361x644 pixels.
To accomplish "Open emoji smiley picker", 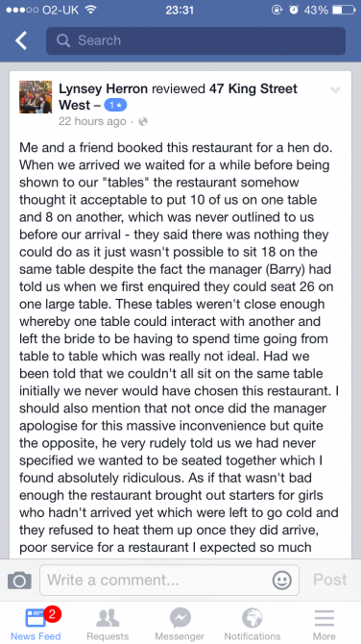I will point(282,580).
